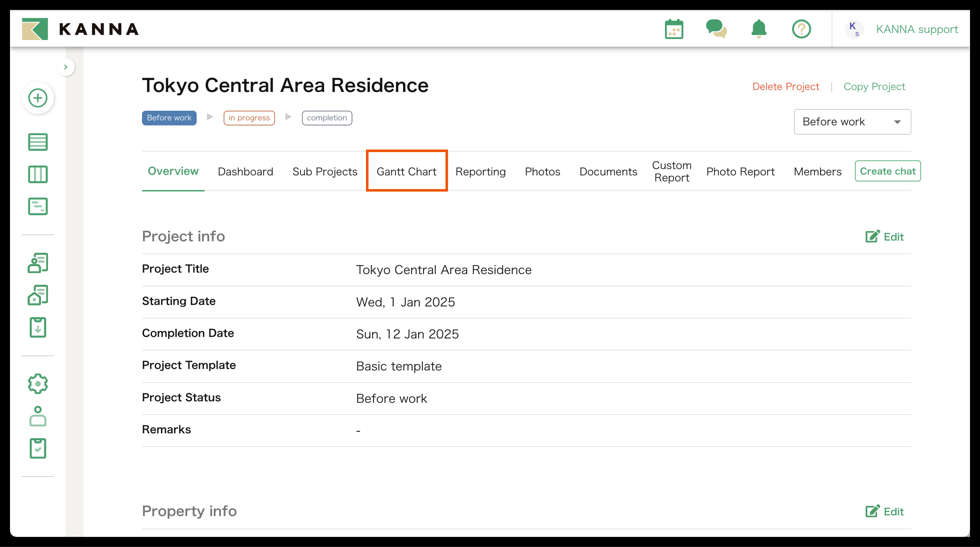This screenshot has width=980, height=547.
Task: Open the tasks clipboard icon in sidebar
Action: pos(38,448)
